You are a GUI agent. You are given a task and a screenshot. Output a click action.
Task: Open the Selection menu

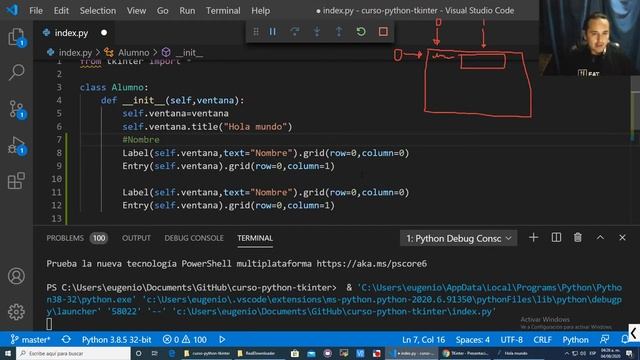pyautogui.click(x=98, y=11)
